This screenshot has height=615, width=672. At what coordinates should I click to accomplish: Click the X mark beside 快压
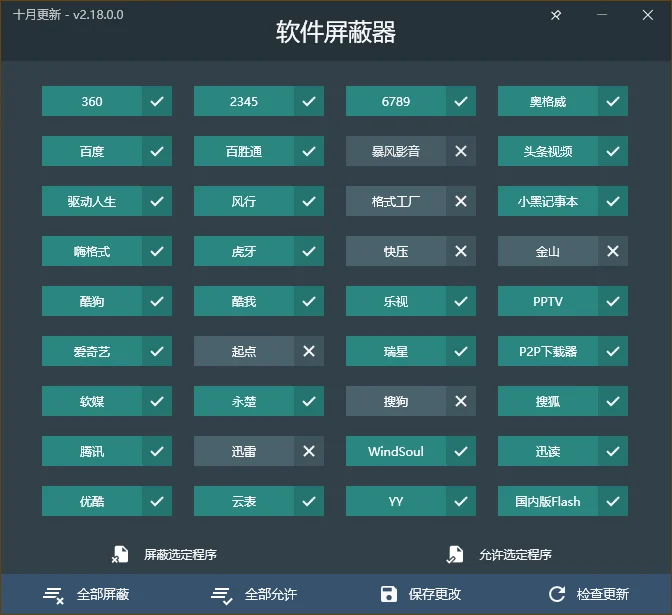click(461, 251)
